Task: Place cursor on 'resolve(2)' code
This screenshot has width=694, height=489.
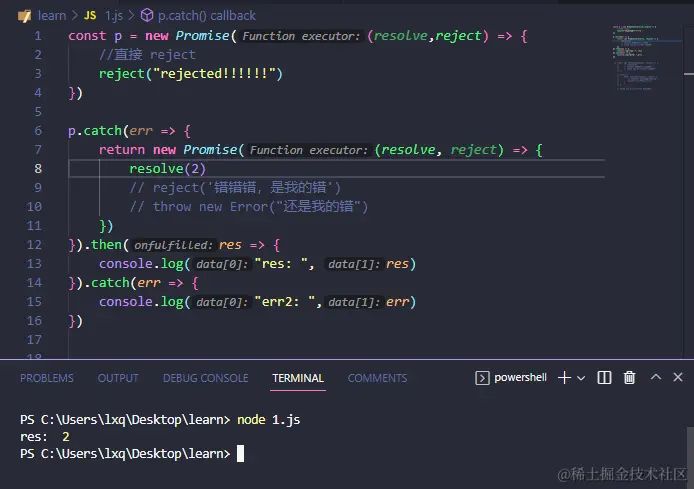Action: pos(167,169)
